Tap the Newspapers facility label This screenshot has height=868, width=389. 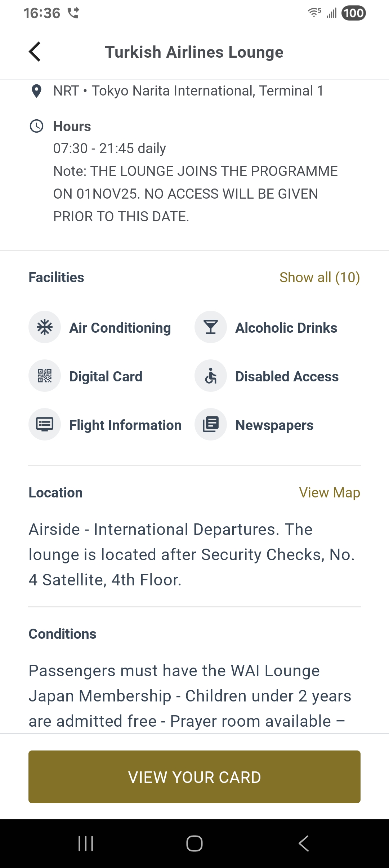(x=274, y=425)
